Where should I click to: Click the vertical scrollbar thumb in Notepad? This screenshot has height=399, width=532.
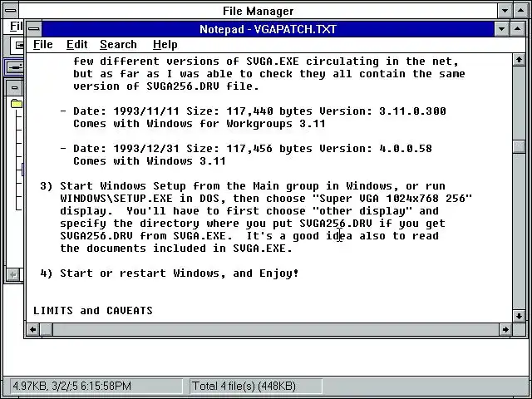tap(519, 146)
